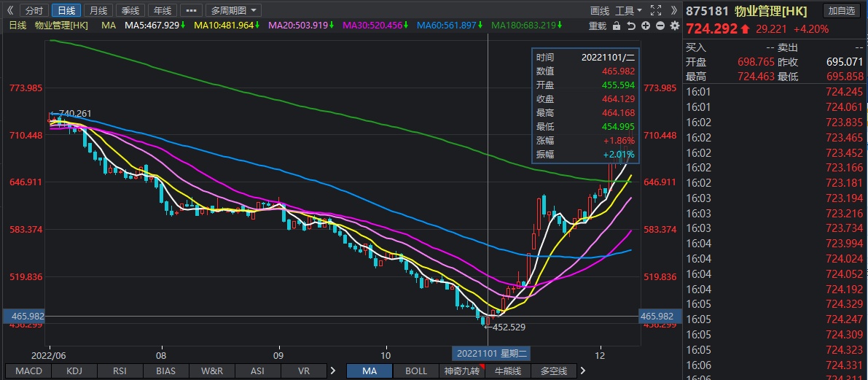The height and width of the screenshot is (380, 868).
Task: Click the undo arrow icon
Action: tap(630, 26)
